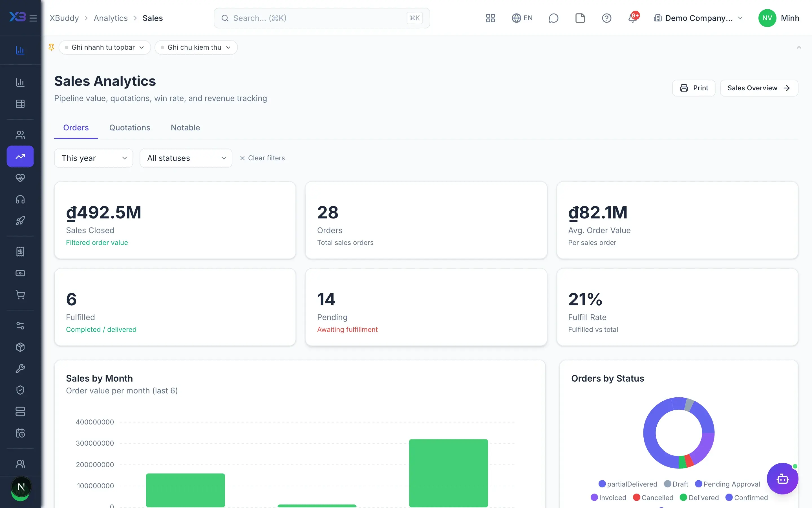
Task: Open Sales Overview button
Action: pyautogui.click(x=759, y=88)
